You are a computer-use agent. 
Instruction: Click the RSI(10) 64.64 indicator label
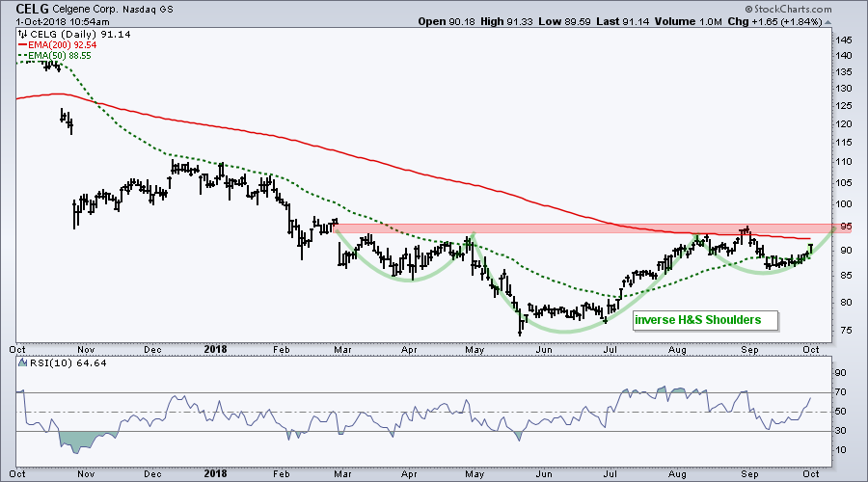pyautogui.click(x=67, y=363)
